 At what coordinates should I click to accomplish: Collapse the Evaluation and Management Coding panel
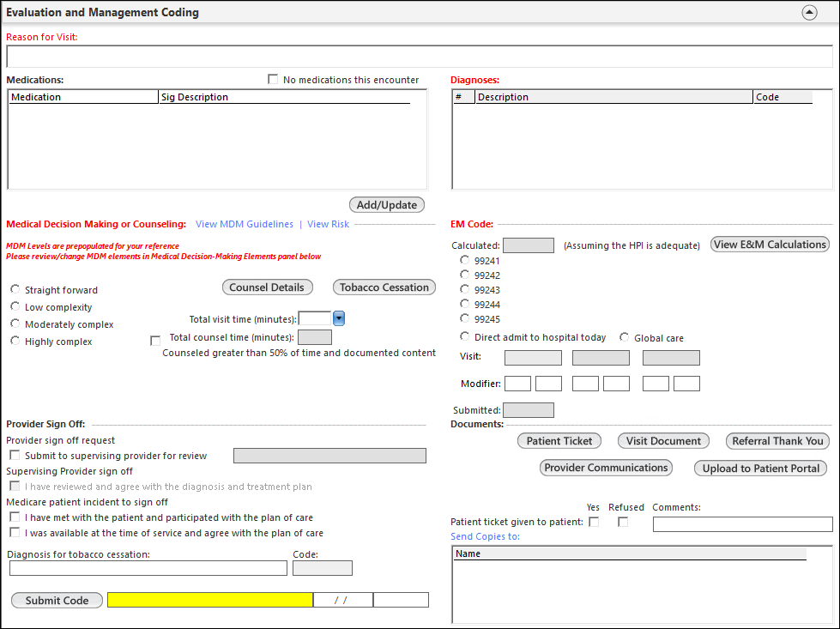coord(809,12)
